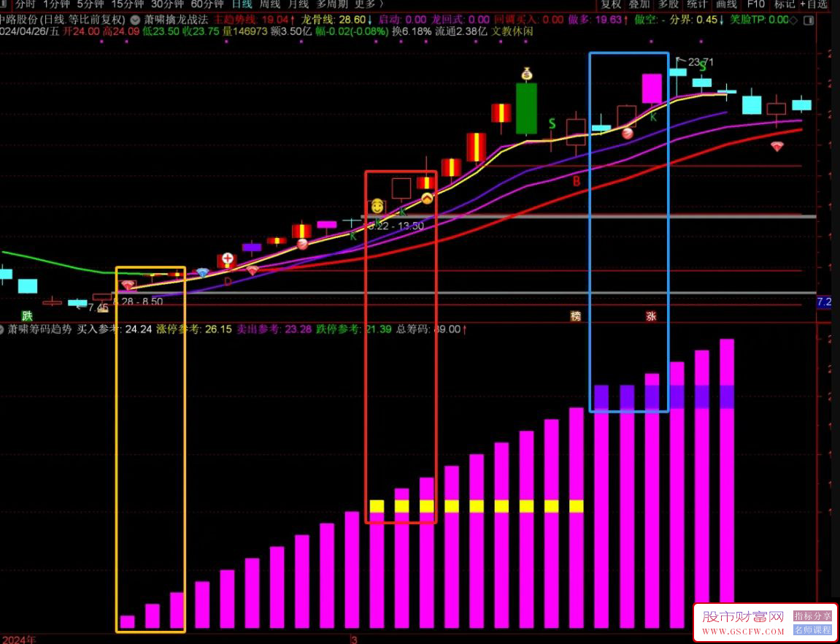Click the red ball icon in blue box
This screenshot has width=840, height=644.
[x=628, y=134]
